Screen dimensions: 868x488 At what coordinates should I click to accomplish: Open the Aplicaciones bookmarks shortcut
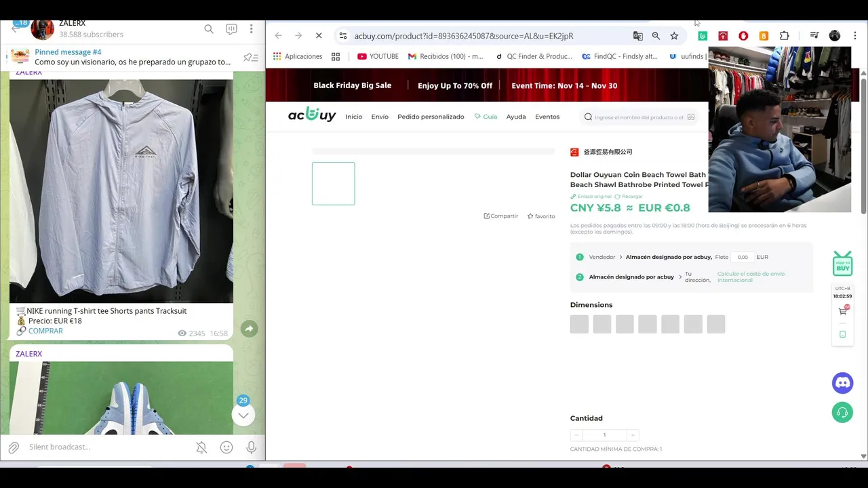[298, 56]
